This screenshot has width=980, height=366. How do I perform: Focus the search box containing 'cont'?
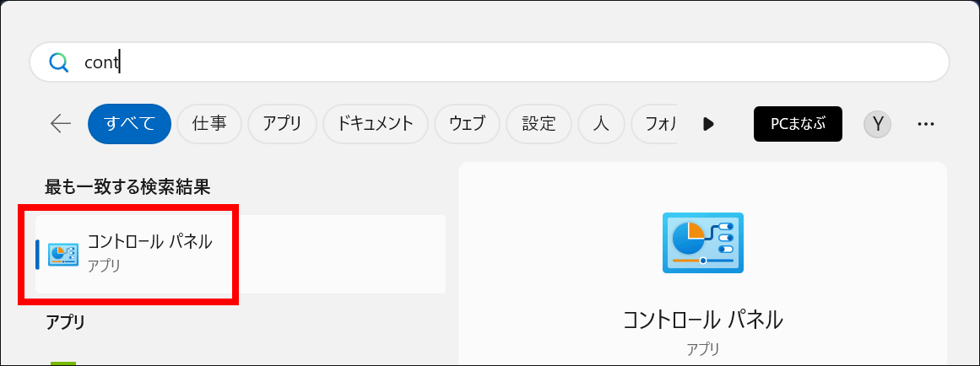(490, 62)
